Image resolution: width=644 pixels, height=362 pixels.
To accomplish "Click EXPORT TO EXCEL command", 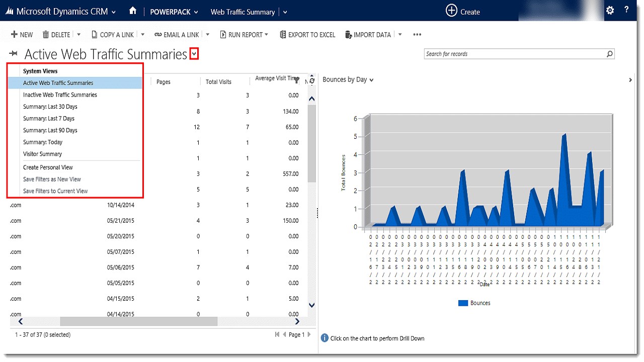I will [x=307, y=35].
